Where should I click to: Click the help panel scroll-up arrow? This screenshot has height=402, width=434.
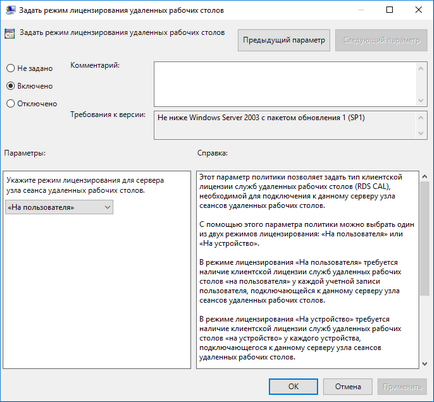[x=424, y=176]
